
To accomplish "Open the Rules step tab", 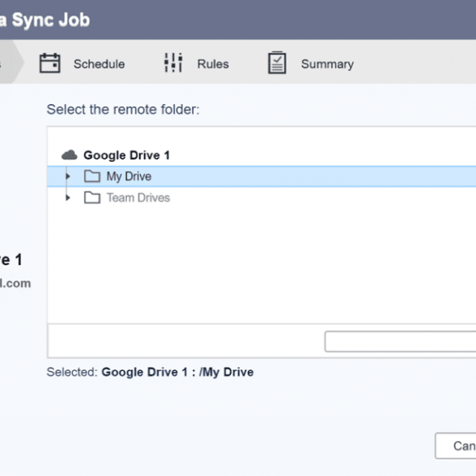I will tap(196, 63).
